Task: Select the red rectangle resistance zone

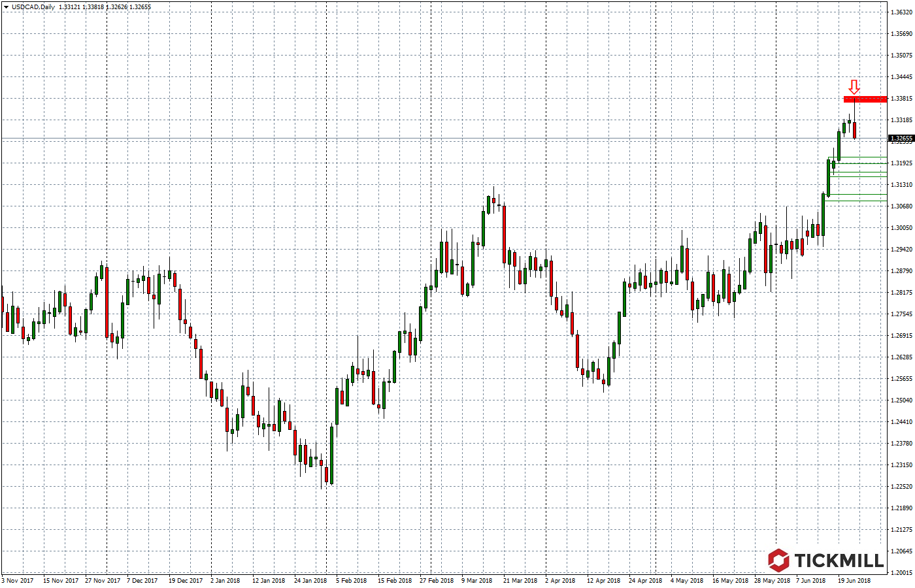Action: [865, 99]
